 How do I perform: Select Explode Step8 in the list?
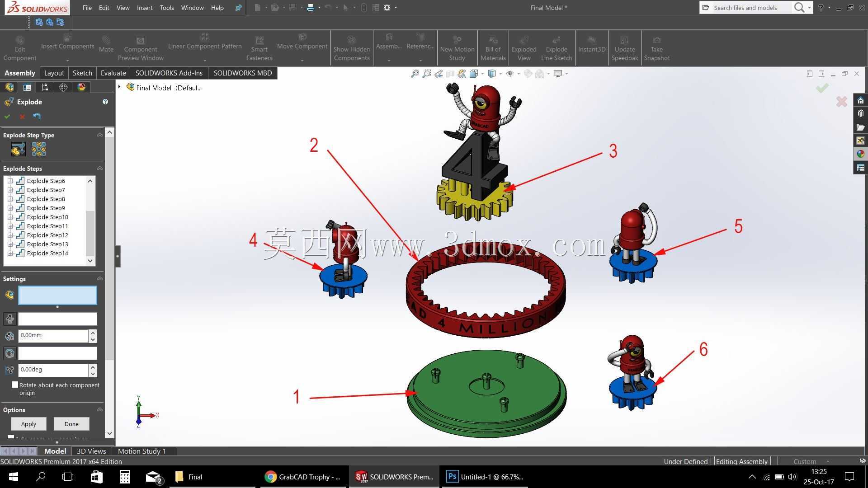point(46,199)
